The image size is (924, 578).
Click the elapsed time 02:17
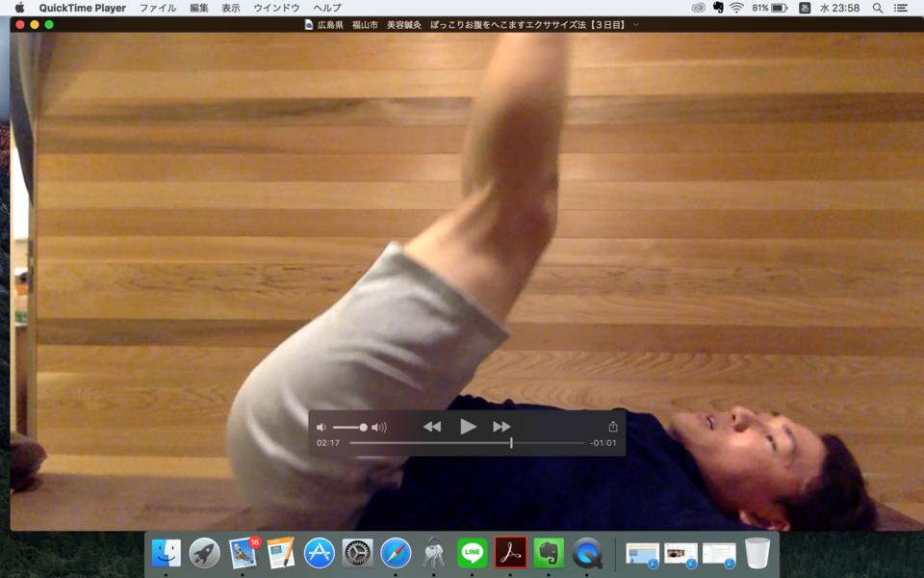tap(327, 443)
